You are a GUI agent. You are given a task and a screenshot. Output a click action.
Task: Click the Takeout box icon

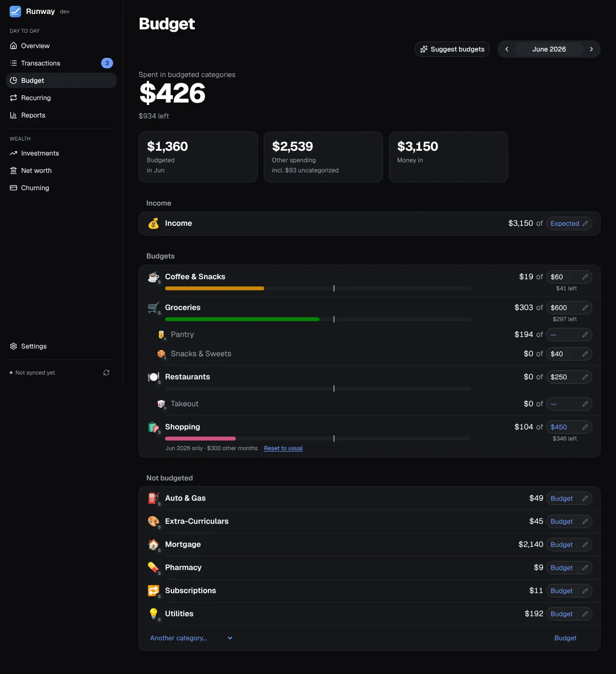coord(161,404)
